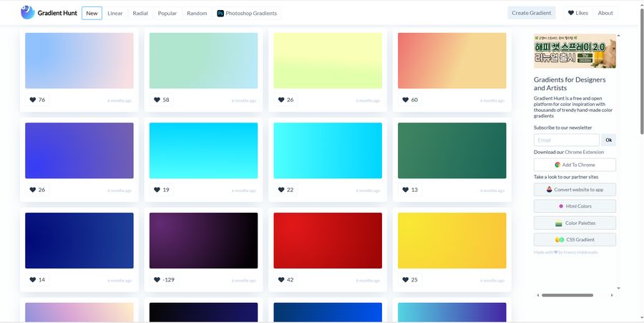Open the indigo purple gradient card
644x323 pixels.
point(79,150)
